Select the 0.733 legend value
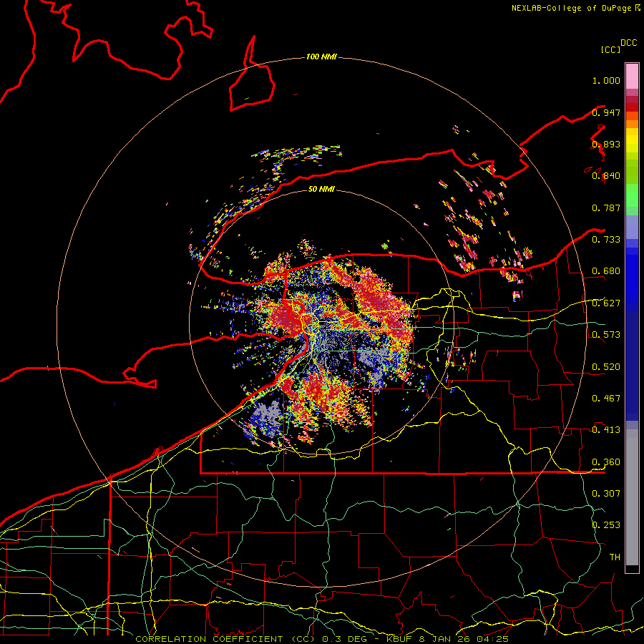The image size is (644, 644). click(606, 240)
